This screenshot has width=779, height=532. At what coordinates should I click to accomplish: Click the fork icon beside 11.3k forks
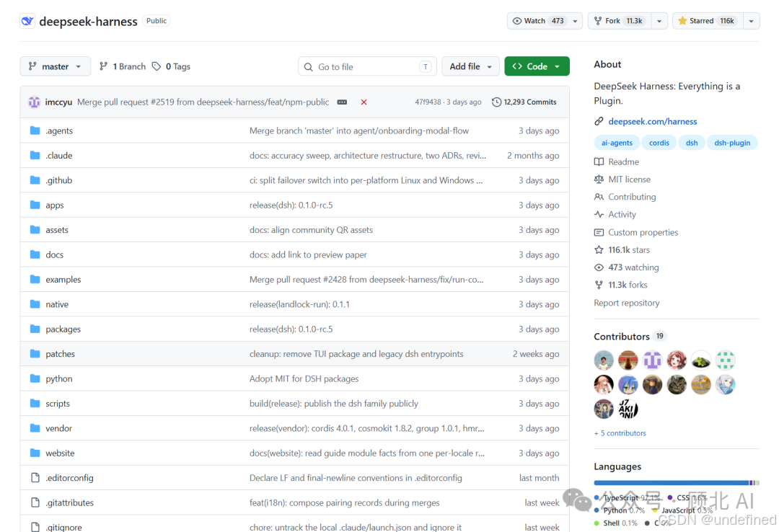599,285
